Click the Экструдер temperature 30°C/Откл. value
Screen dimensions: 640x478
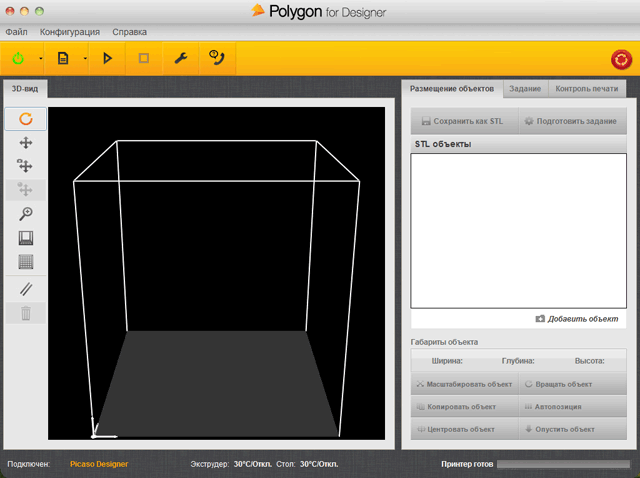[253, 464]
